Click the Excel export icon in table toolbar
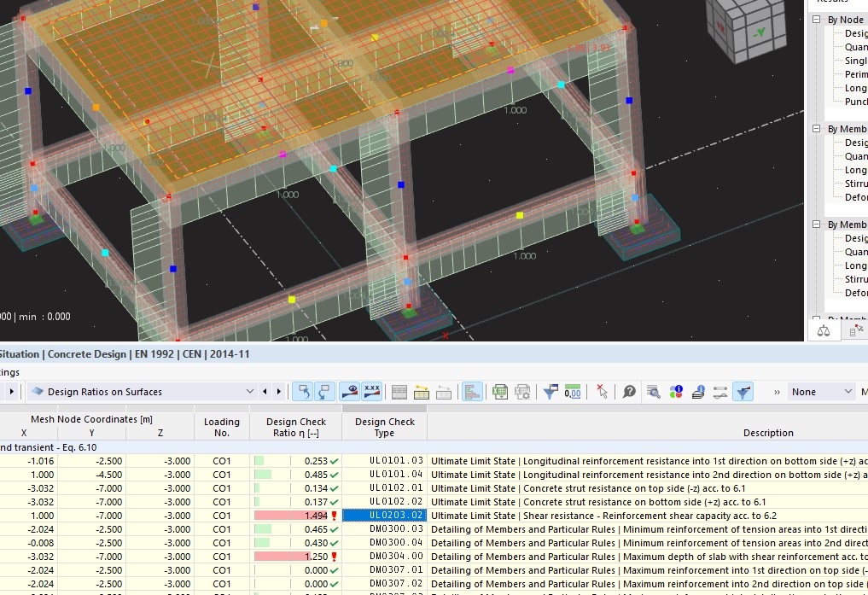Screen dimensions: 868x595 tap(500, 392)
